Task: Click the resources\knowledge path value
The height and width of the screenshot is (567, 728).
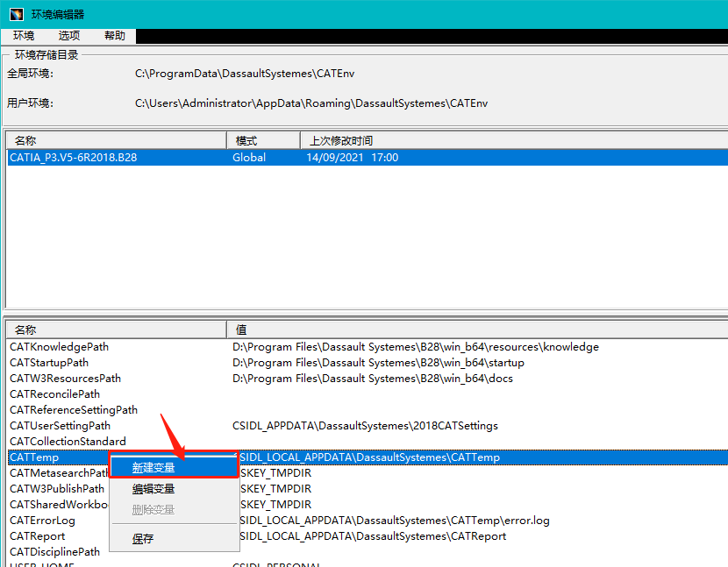Action: click(x=416, y=347)
